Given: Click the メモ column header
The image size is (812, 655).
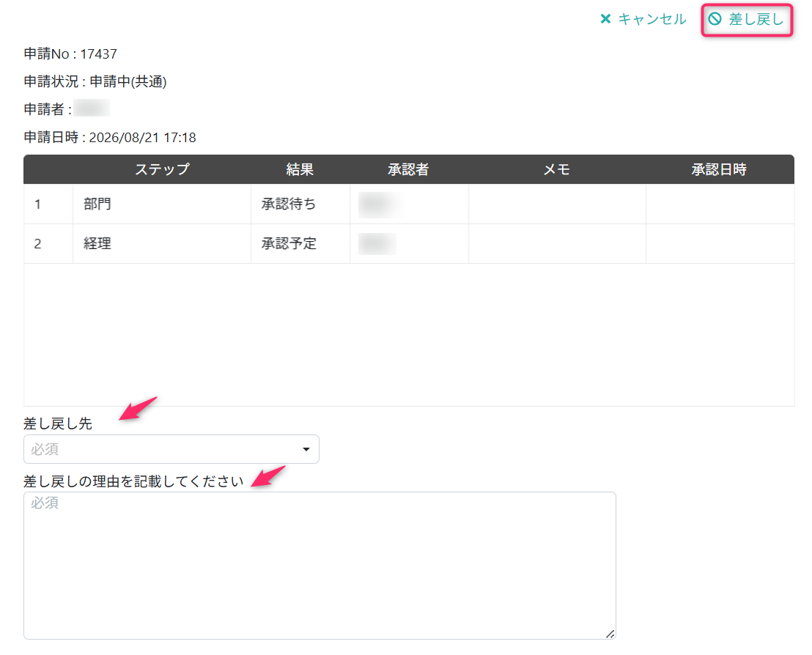Looking at the screenshot, I should coord(557,169).
